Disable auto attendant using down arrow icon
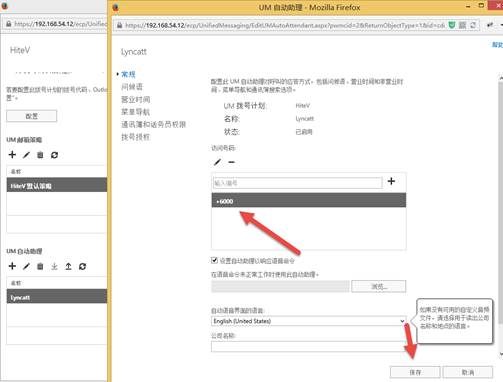This screenshot has width=503, height=382. [54, 266]
